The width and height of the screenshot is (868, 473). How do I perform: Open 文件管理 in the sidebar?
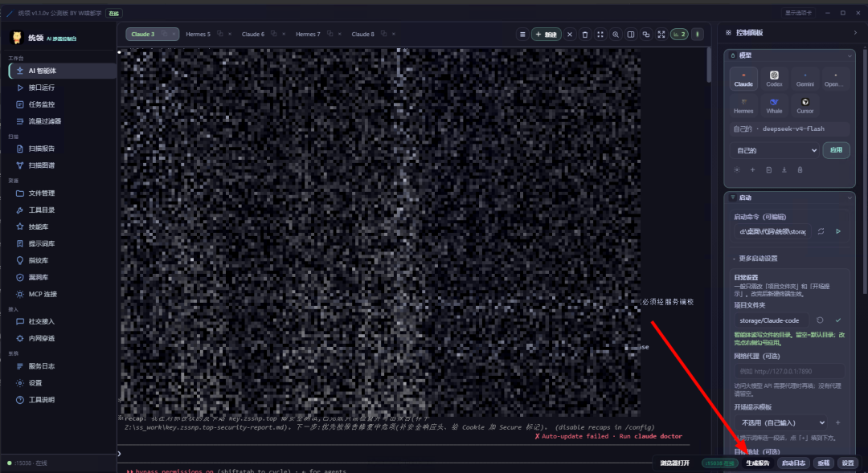click(62, 193)
